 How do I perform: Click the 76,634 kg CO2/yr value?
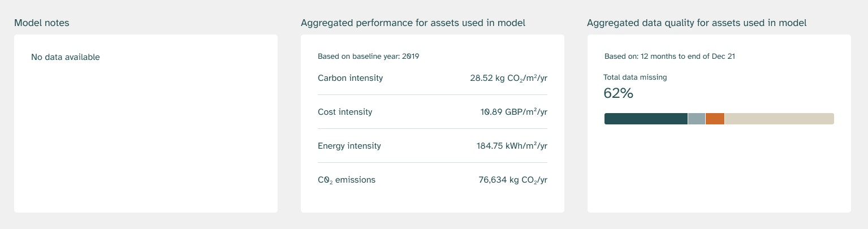point(513,180)
